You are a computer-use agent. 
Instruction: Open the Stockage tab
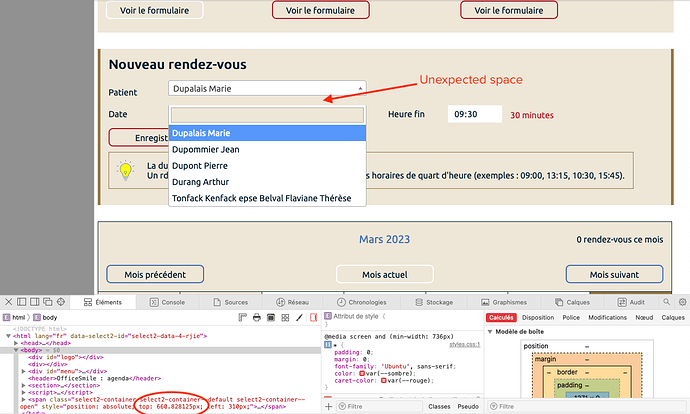pos(434,302)
